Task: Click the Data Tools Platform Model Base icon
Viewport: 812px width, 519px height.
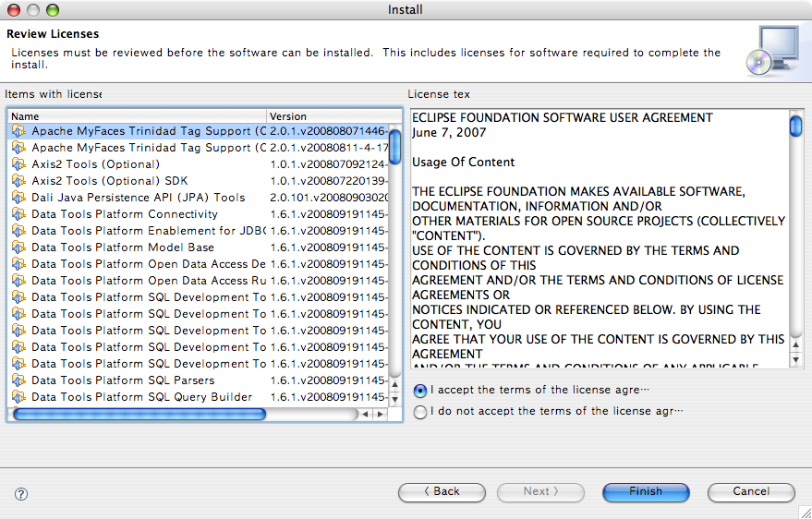Action: coord(18,247)
